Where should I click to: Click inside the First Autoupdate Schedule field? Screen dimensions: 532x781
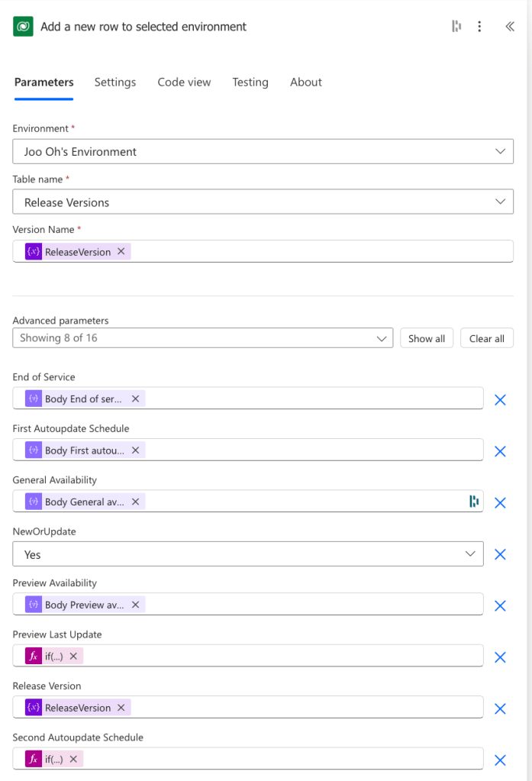[x=305, y=450]
